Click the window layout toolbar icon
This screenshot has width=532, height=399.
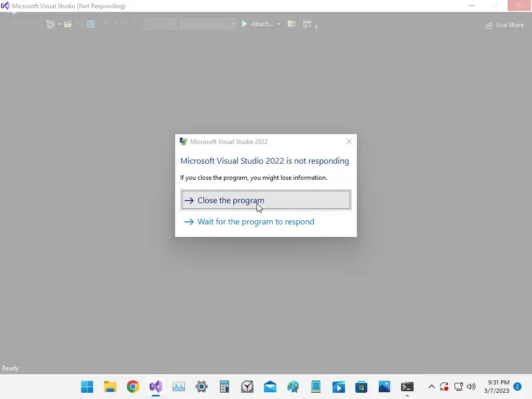click(307, 24)
